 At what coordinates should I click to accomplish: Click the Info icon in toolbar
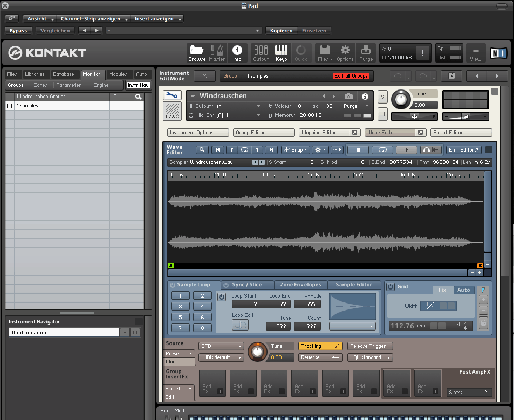237,52
